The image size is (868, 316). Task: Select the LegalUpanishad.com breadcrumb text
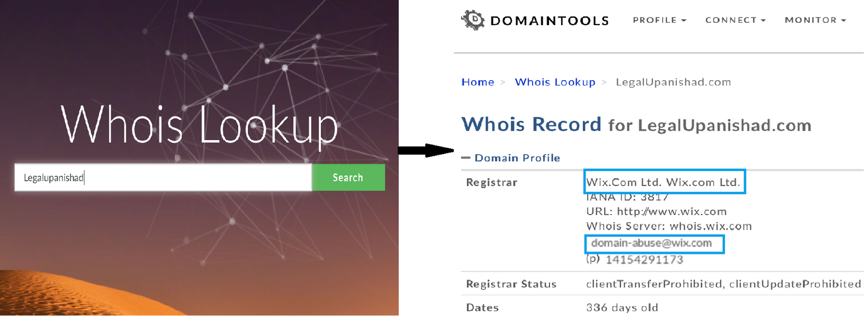[x=673, y=82]
